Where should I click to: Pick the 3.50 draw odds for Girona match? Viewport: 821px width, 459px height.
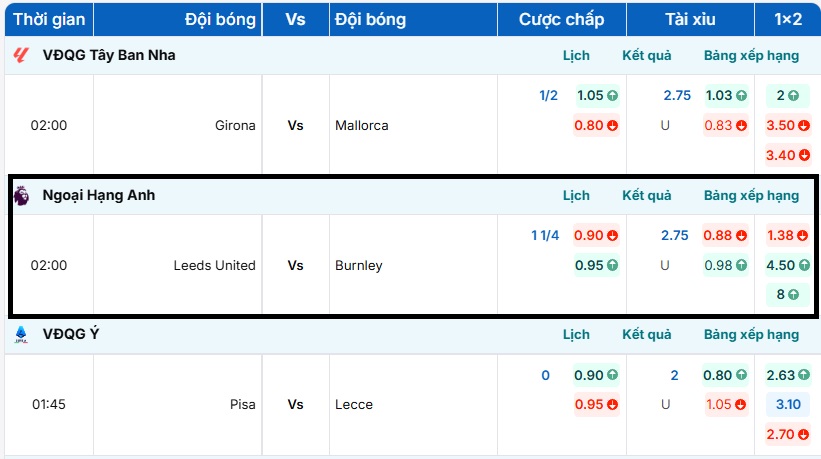780,126
